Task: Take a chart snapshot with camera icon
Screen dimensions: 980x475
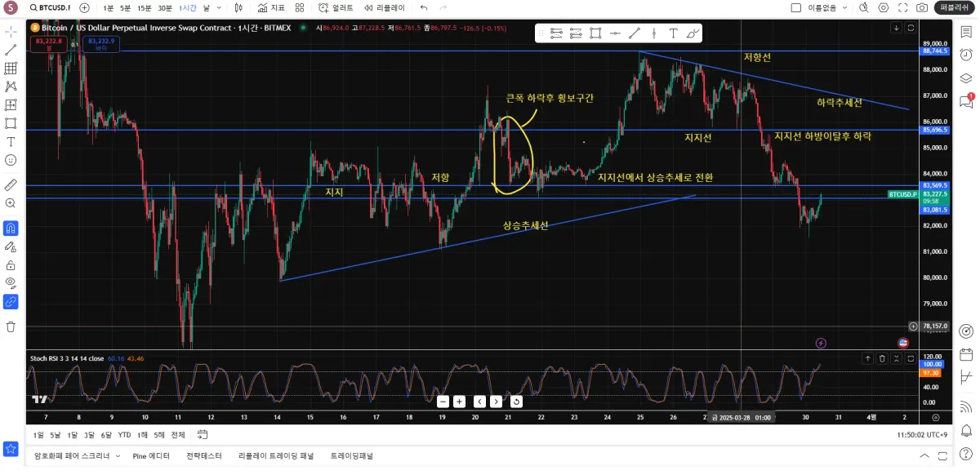Action: click(922, 7)
